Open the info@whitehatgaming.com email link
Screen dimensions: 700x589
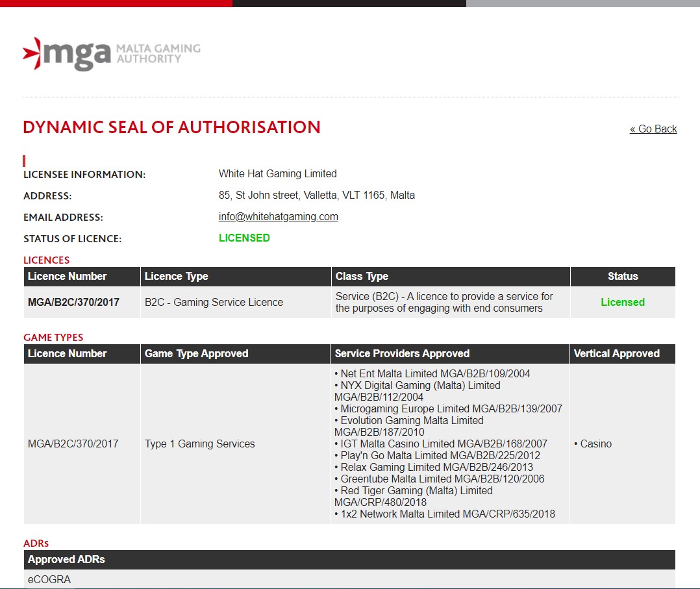tap(278, 217)
